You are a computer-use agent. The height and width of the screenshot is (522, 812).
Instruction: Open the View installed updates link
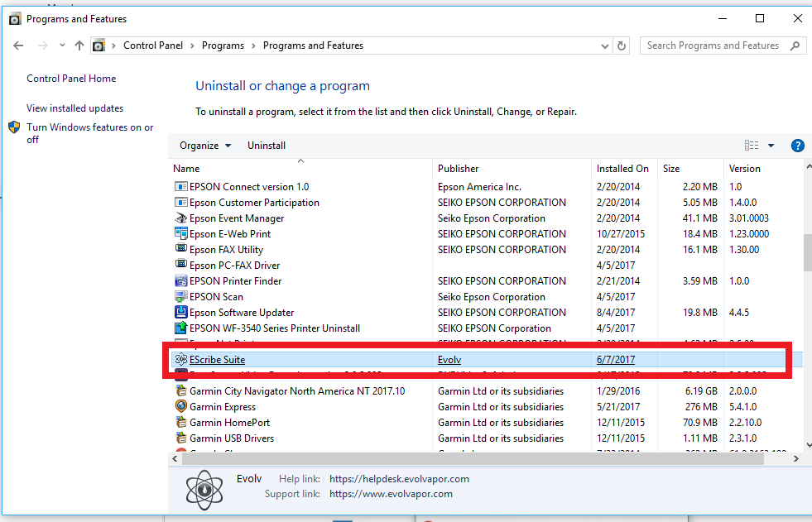74,108
